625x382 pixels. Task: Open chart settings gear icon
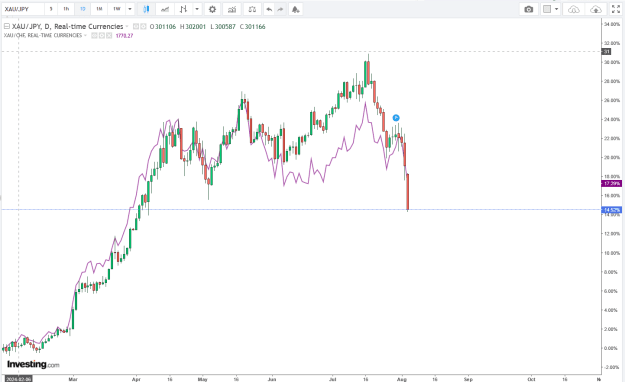[x=212, y=9]
